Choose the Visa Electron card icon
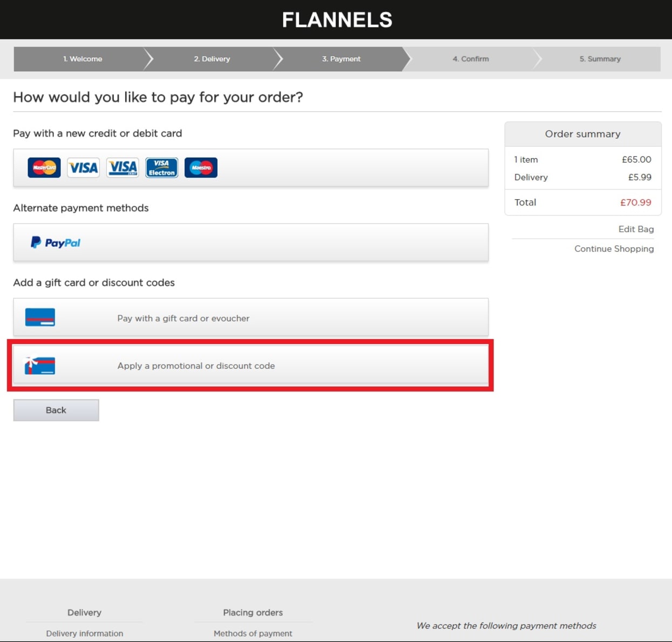This screenshot has height=642, width=672. (x=161, y=168)
